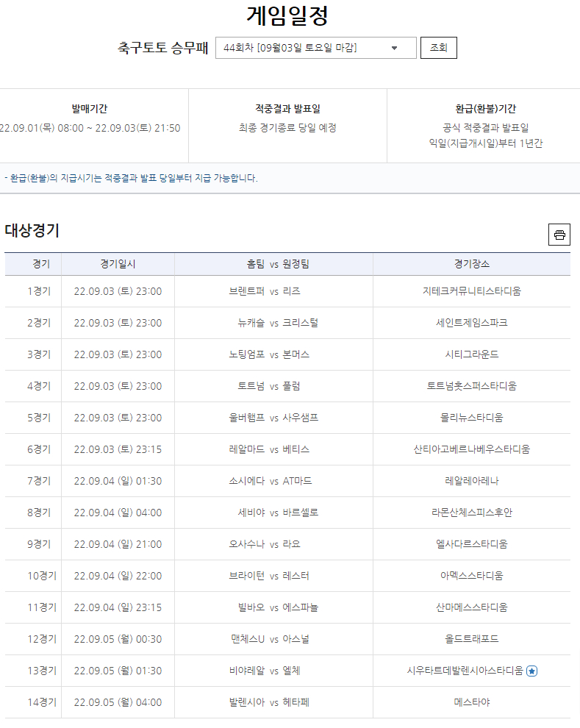Image resolution: width=580 pixels, height=728 pixels.
Task: Select the 뉴캐슬 vs 크리스털 match row
Action: (287, 323)
